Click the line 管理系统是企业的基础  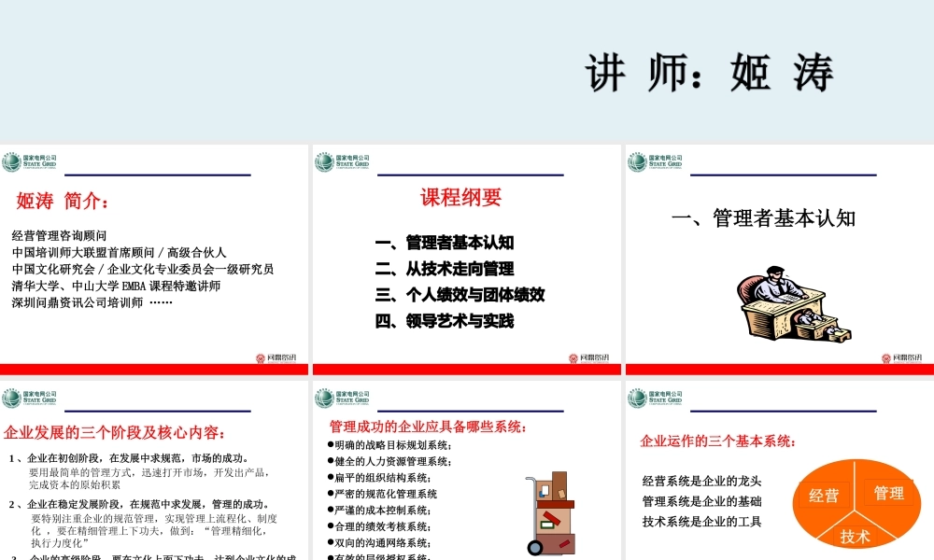point(701,501)
